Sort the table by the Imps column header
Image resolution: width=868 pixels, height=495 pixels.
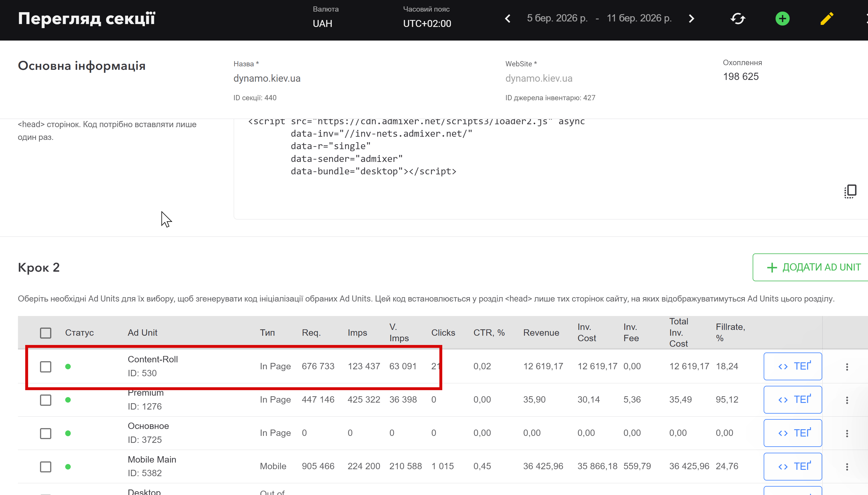click(357, 333)
